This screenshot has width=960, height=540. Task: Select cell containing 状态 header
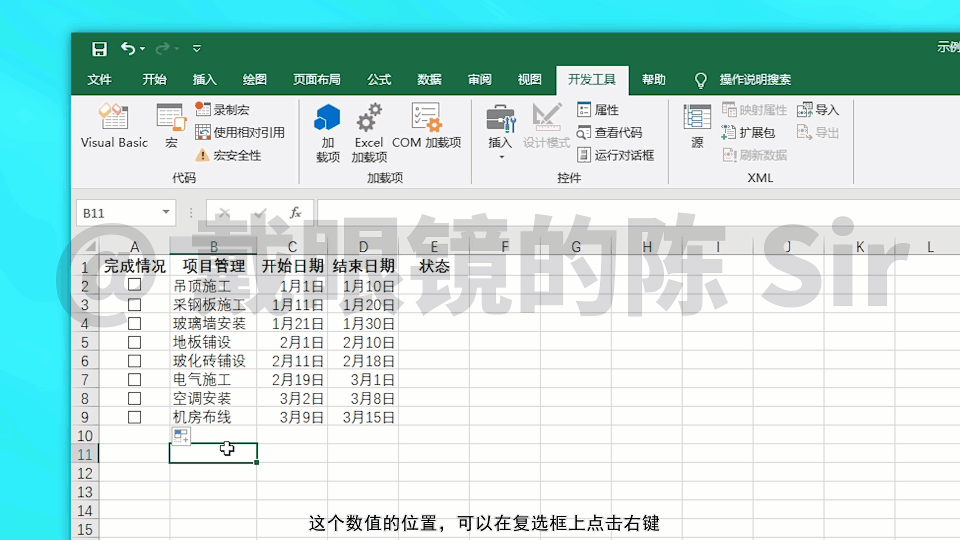point(433,266)
